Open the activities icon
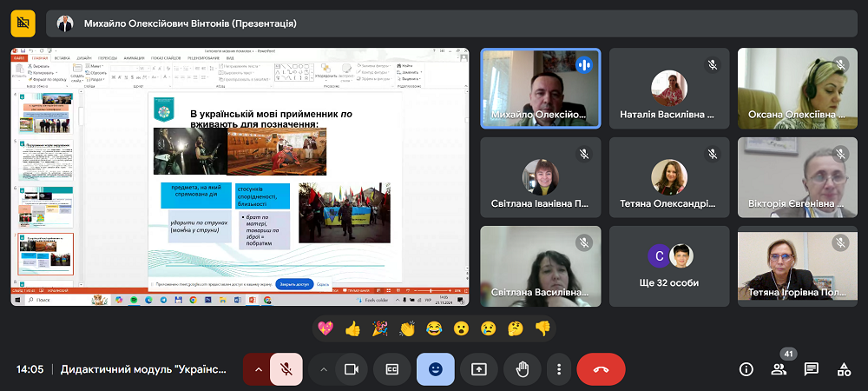This screenshot has height=391, width=868. point(843,369)
